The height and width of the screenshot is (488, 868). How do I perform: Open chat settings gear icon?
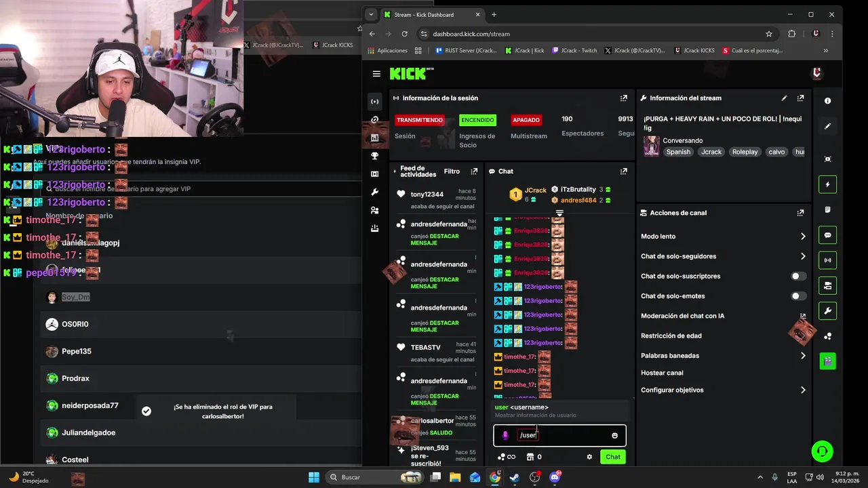click(589, 457)
